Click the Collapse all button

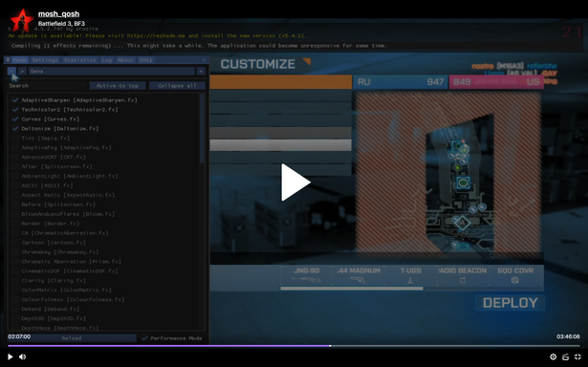click(x=177, y=85)
